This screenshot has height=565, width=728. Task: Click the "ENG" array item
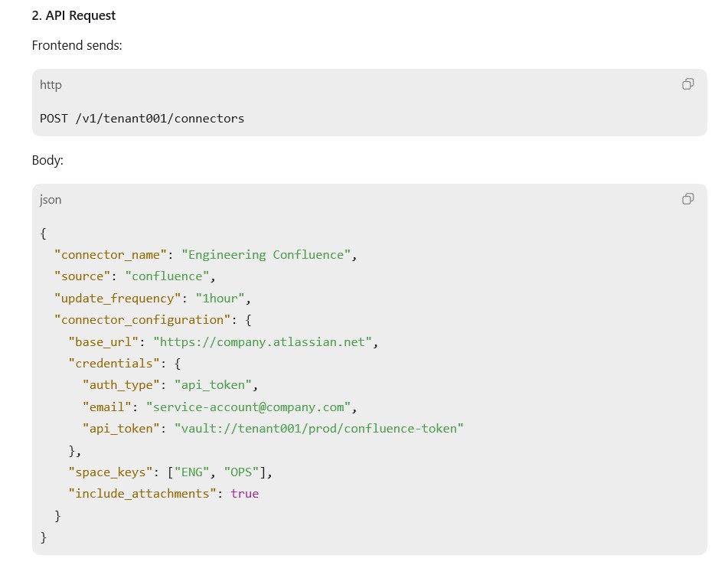[191, 472]
